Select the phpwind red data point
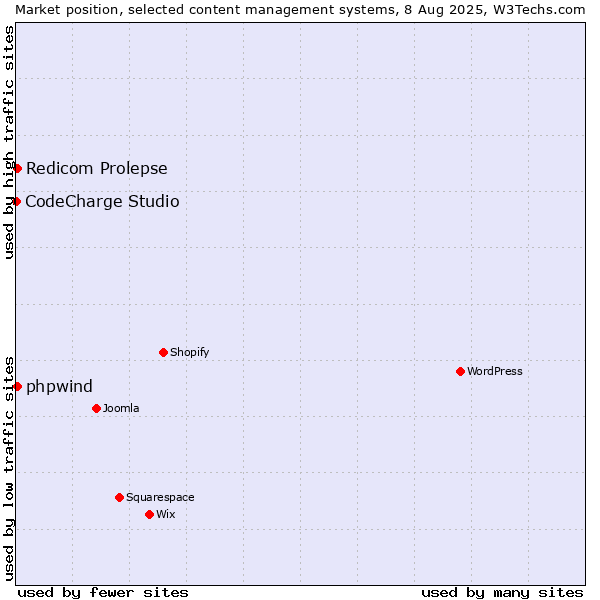This screenshot has height=600, width=600. (17, 386)
